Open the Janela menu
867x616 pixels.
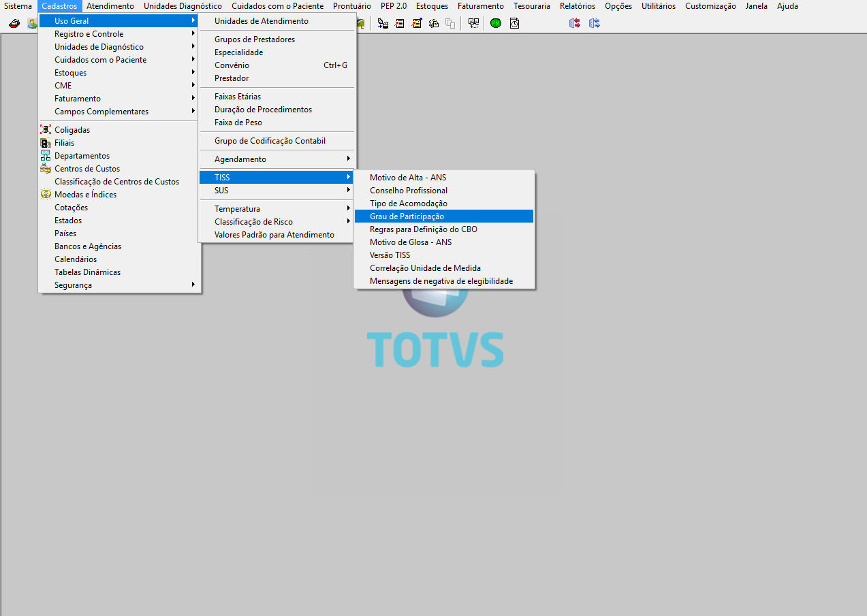(757, 6)
